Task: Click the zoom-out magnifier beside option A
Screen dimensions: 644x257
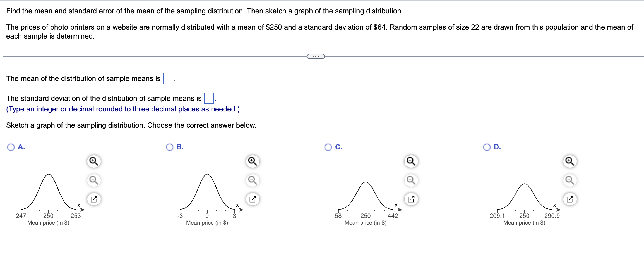Action: 94,180
